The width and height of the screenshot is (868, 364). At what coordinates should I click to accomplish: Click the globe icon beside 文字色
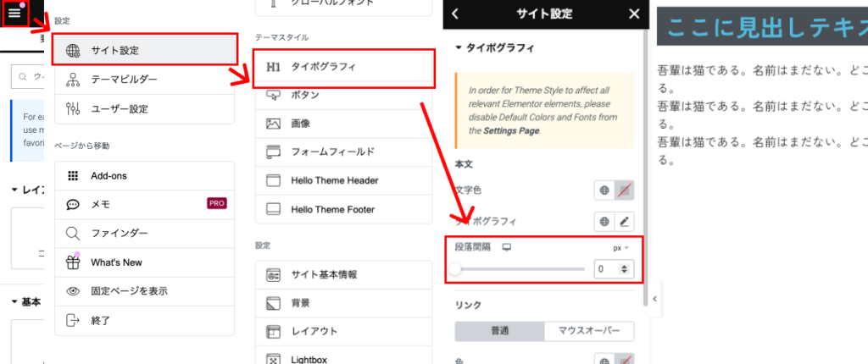604,190
